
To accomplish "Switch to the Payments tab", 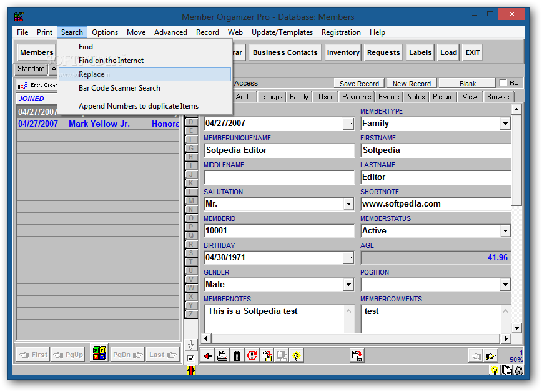I will point(357,97).
